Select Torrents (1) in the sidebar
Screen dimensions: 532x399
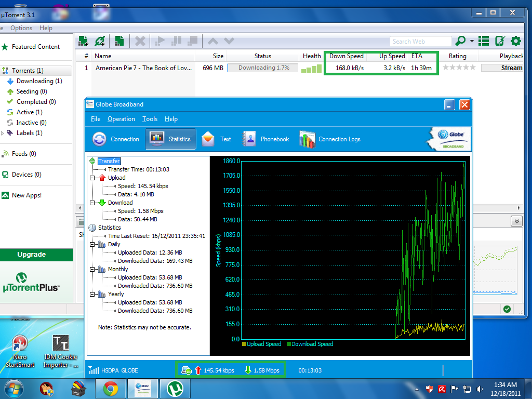click(36, 71)
